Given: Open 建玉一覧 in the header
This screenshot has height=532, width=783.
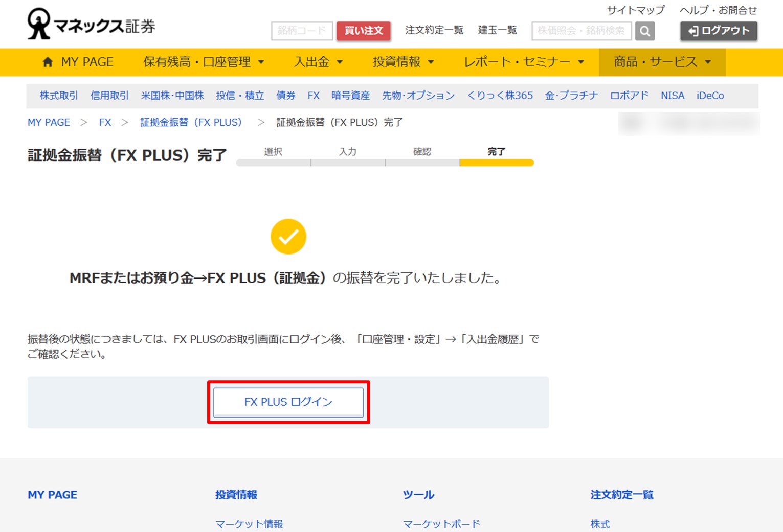Looking at the screenshot, I should [x=498, y=30].
